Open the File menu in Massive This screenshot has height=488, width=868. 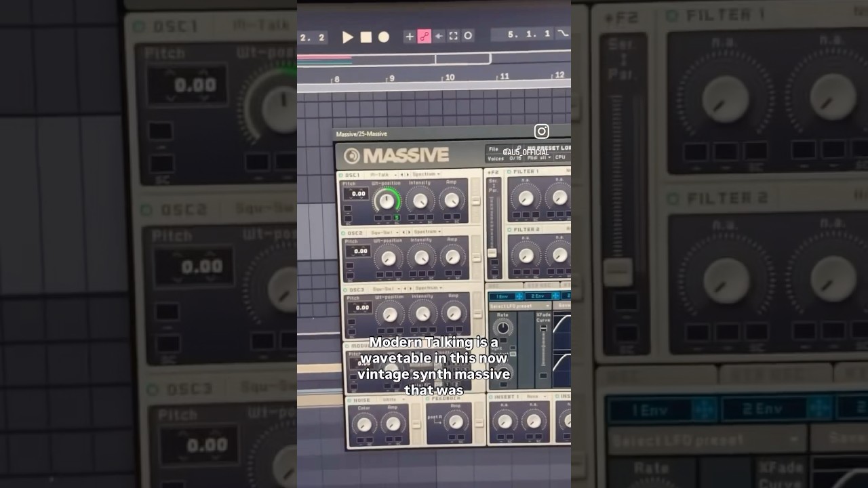(x=494, y=149)
